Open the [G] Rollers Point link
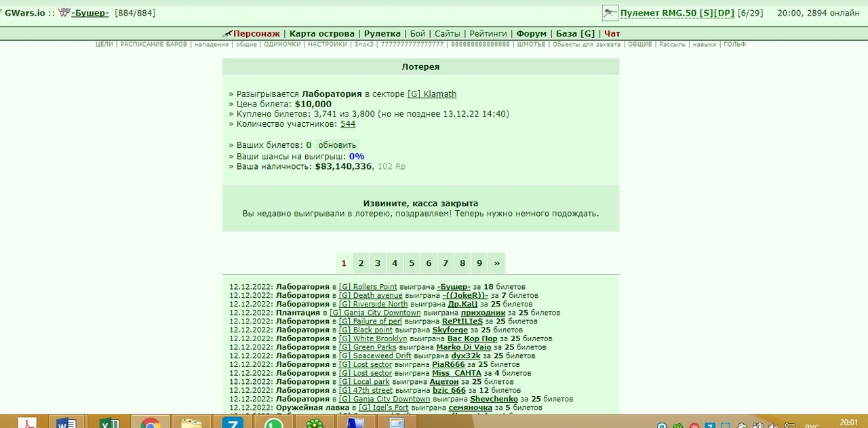The image size is (868, 428). pyautogui.click(x=368, y=287)
